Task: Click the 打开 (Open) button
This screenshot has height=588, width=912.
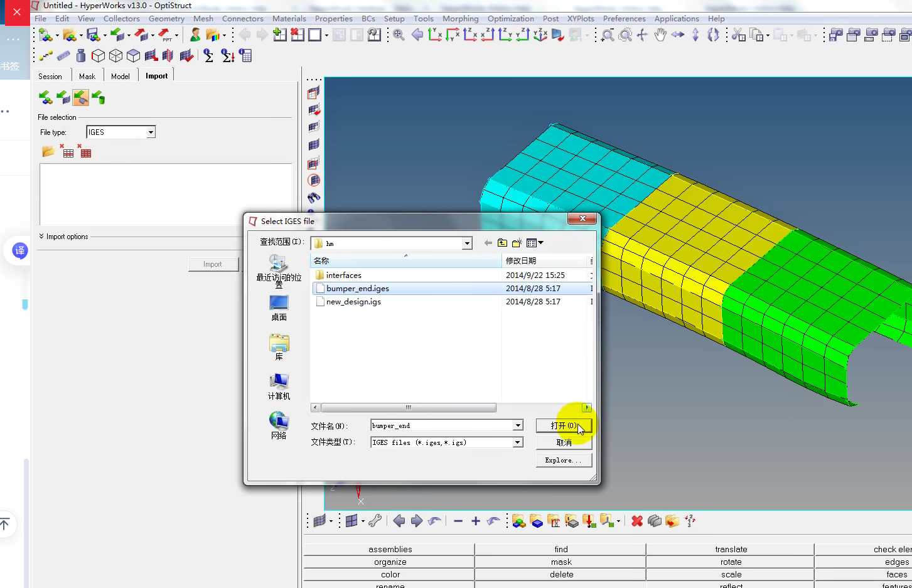Action: pyautogui.click(x=563, y=425)
